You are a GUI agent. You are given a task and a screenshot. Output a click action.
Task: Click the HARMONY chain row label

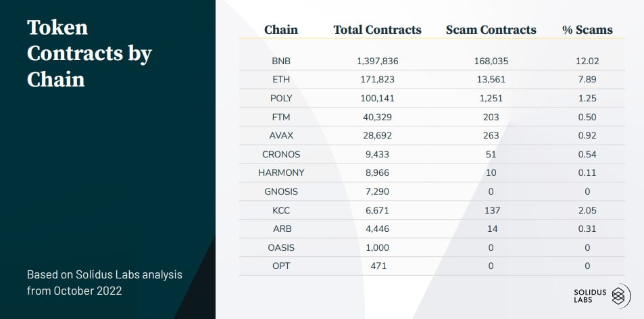(x=280, y=172)
